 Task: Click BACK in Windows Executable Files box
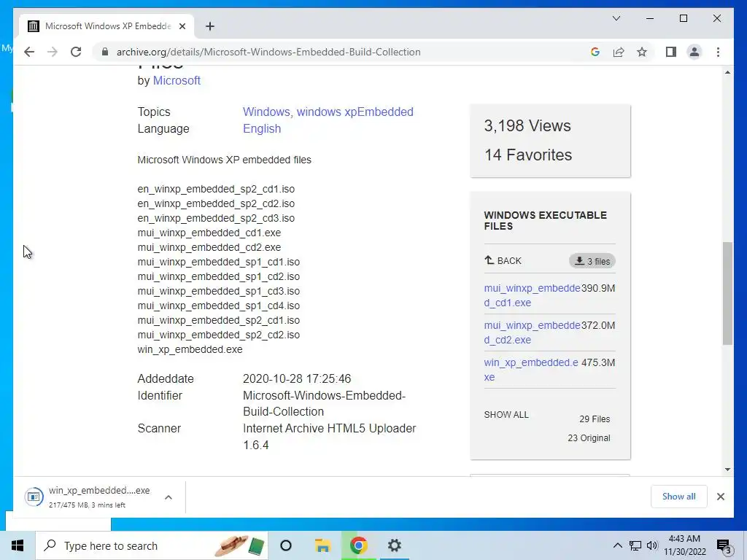(x=503, y=260)
